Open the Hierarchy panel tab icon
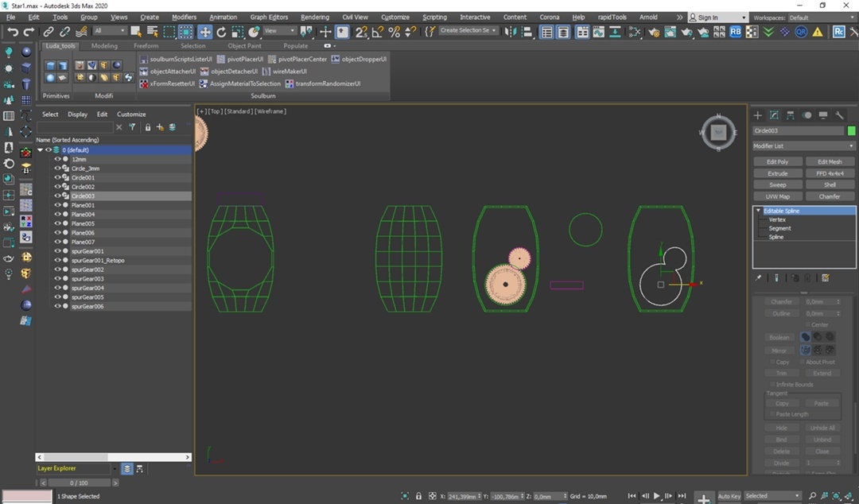Viewport: 859px width, 504px height. click(x=790, y=115)
